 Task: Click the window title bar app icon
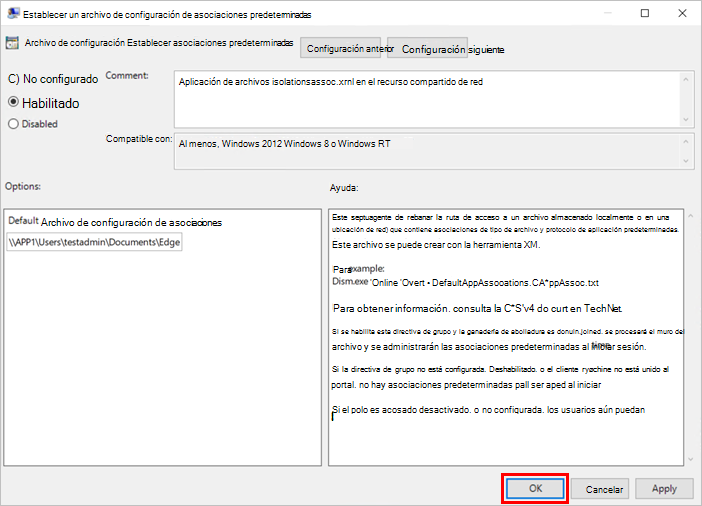pyautogui.click(x=13, y=13)
